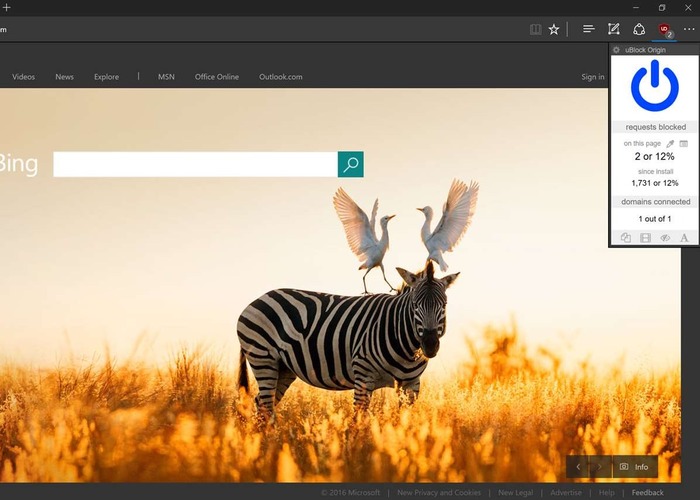Open the Help link in footer

[607, 492]
